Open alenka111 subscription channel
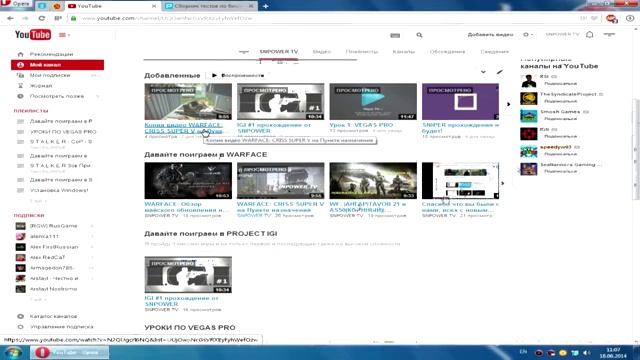The height and width of the screenshot is (360, 640). click(44, 236)
